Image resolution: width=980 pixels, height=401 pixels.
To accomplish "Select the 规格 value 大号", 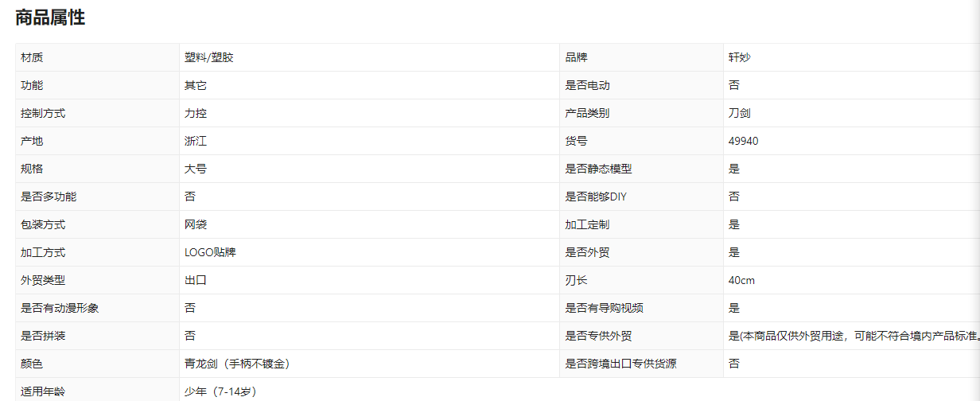I will tap(196, 169).
